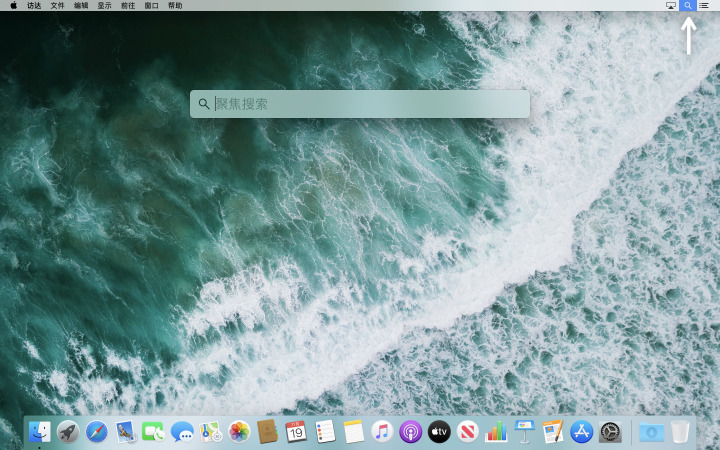Launch Launchpad rocket icon in Dock

click(x=68, y=432)
